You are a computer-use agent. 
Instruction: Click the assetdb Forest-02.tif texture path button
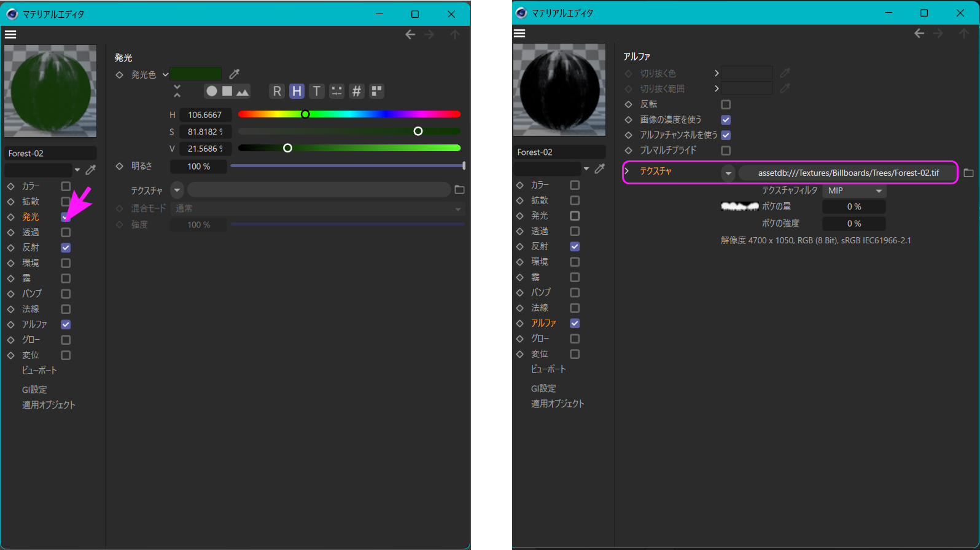pyautogui.click(x=847, y=173)
